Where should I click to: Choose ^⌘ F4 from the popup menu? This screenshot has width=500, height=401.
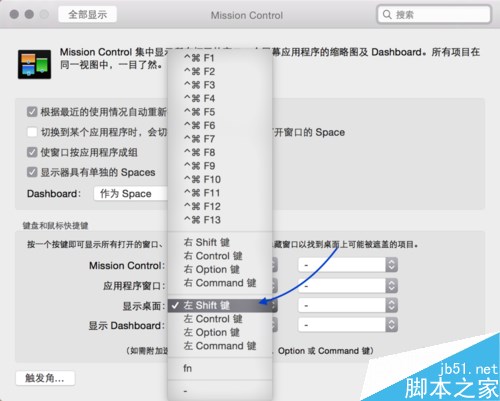220,98
